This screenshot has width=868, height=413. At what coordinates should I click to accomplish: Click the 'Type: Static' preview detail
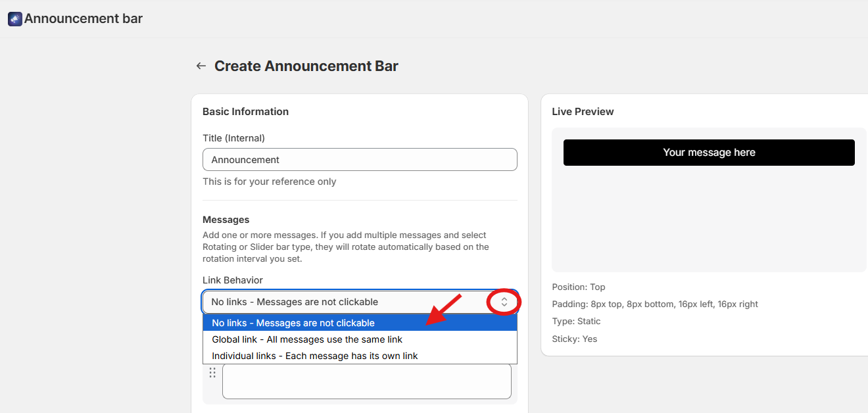coord(576,322)
